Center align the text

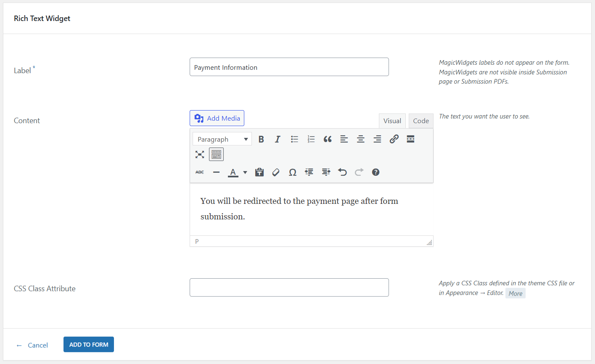[x=361, y=139]
